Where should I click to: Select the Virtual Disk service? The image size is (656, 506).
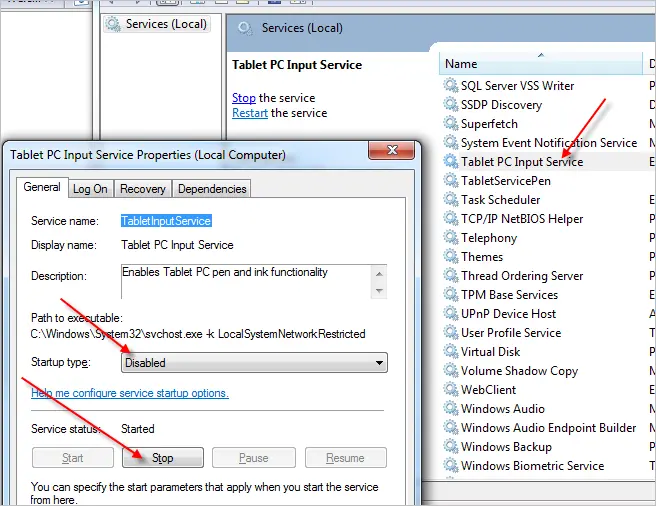pyautogui.click(x=490, y=352)
